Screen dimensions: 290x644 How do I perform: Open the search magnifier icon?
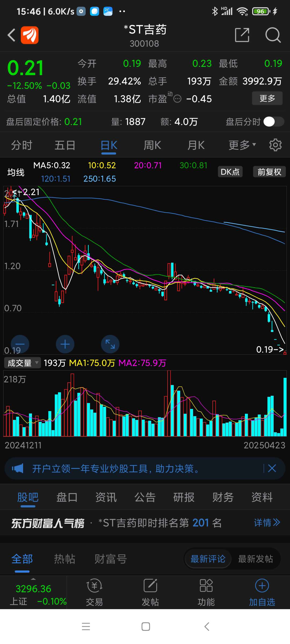tap(273, 35)
